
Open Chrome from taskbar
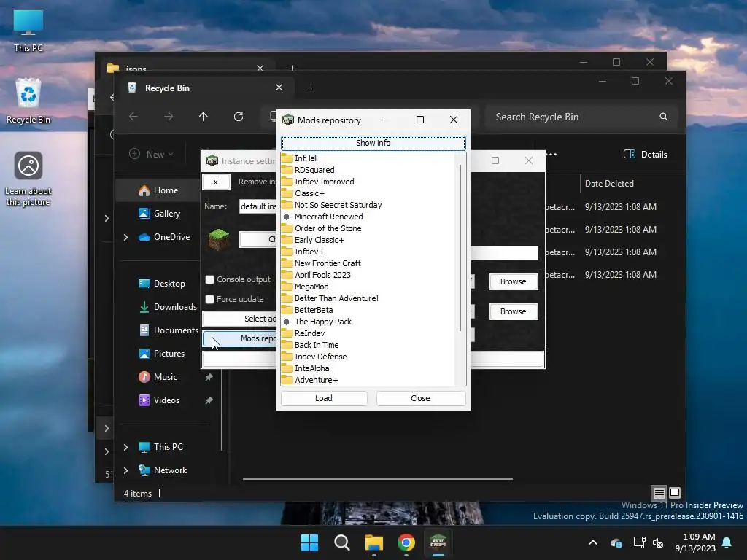pyautogui.click(x=406, y=542)
